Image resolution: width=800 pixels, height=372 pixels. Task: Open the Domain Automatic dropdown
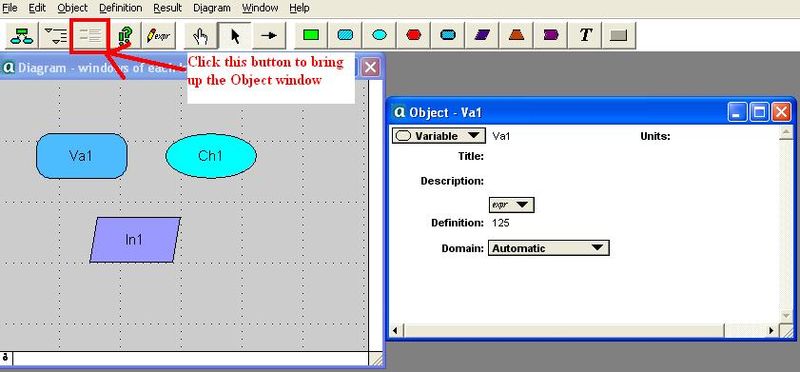(548, 249)
